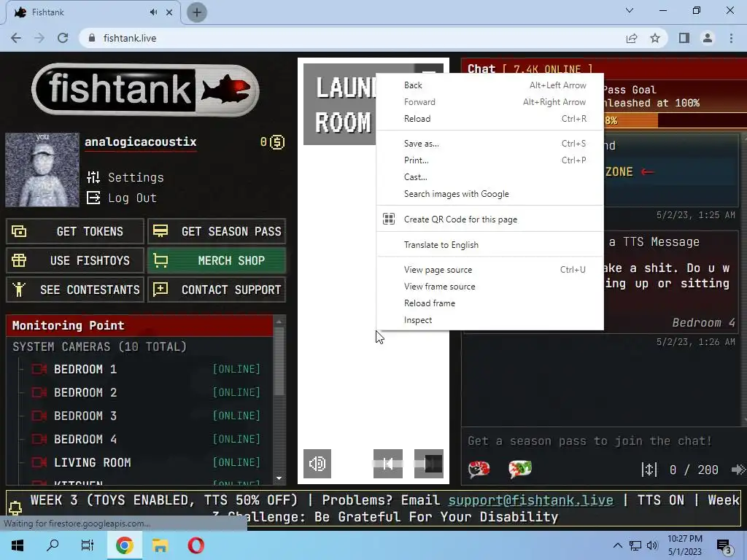Open the Chrome profile icon
The image size is (747, 560).
tap(708, 38)
